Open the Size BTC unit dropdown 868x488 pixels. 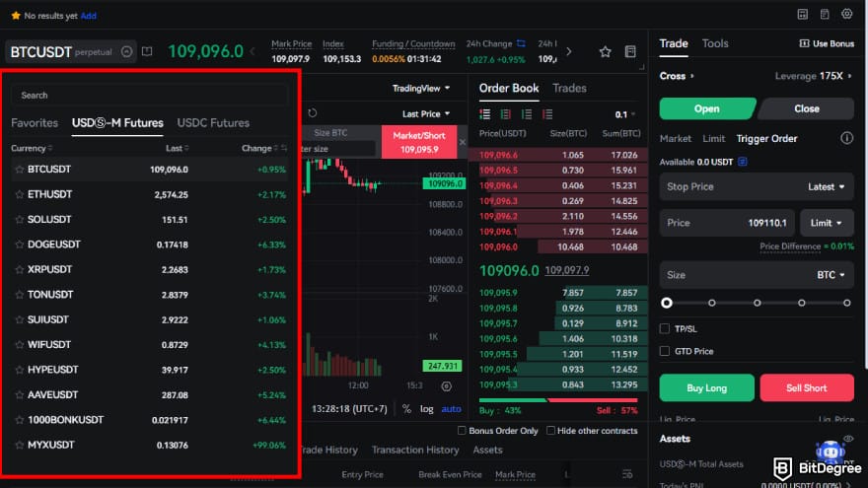point(831,275)
